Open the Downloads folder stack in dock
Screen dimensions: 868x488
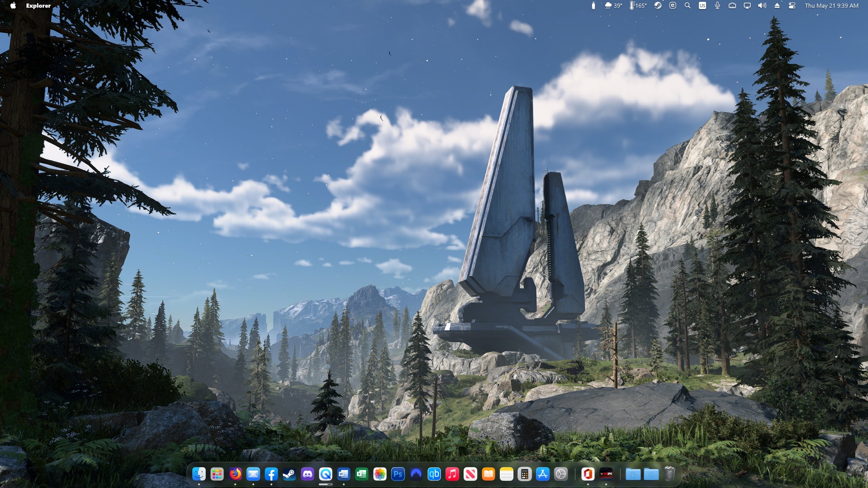[x=651, y=474]
